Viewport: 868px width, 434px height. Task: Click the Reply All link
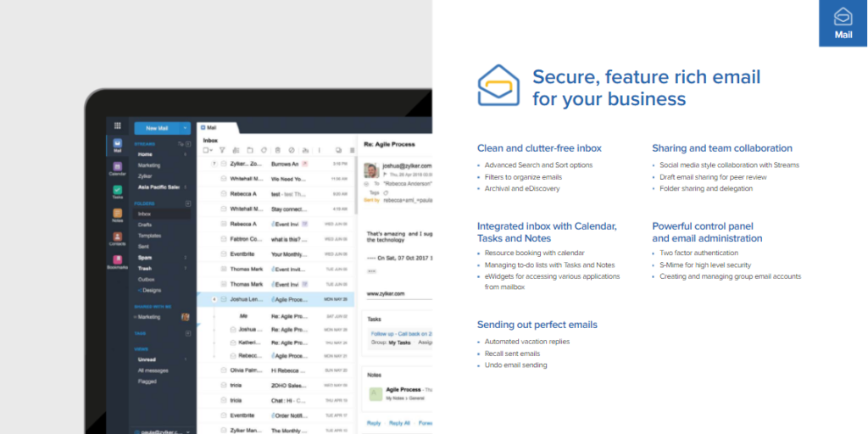399,422
